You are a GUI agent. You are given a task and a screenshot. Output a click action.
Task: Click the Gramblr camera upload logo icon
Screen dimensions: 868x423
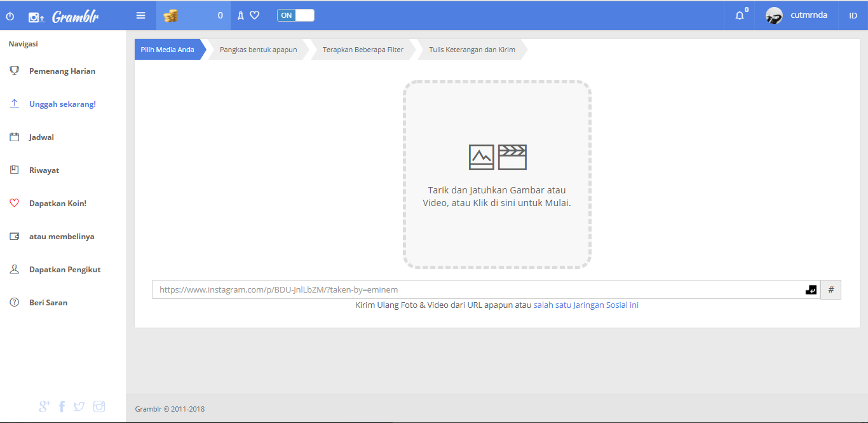coord(37,18)
